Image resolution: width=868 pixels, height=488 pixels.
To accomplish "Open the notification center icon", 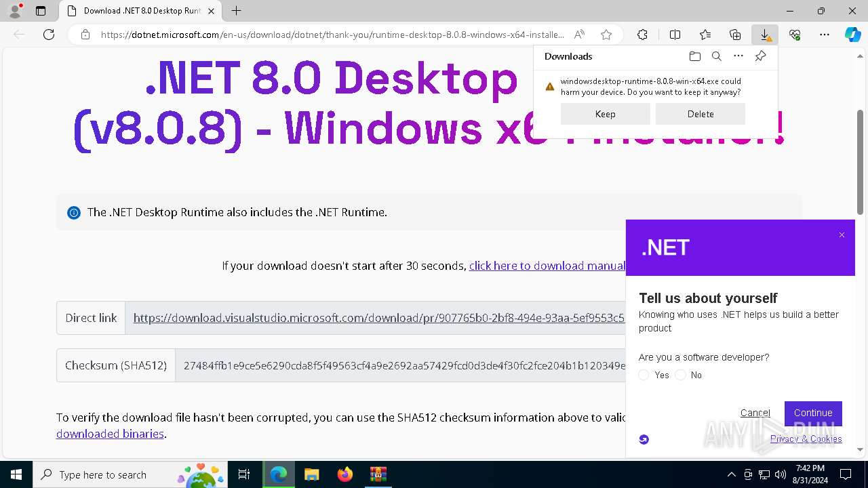I will coord(846,474).
